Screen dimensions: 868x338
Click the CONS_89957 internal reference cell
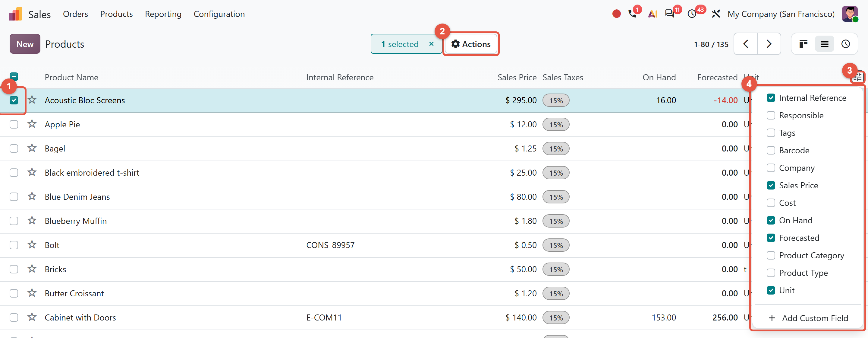coord(330,245)
